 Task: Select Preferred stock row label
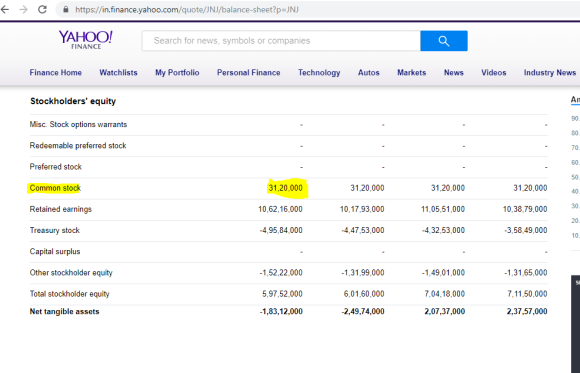pos(55,167)
